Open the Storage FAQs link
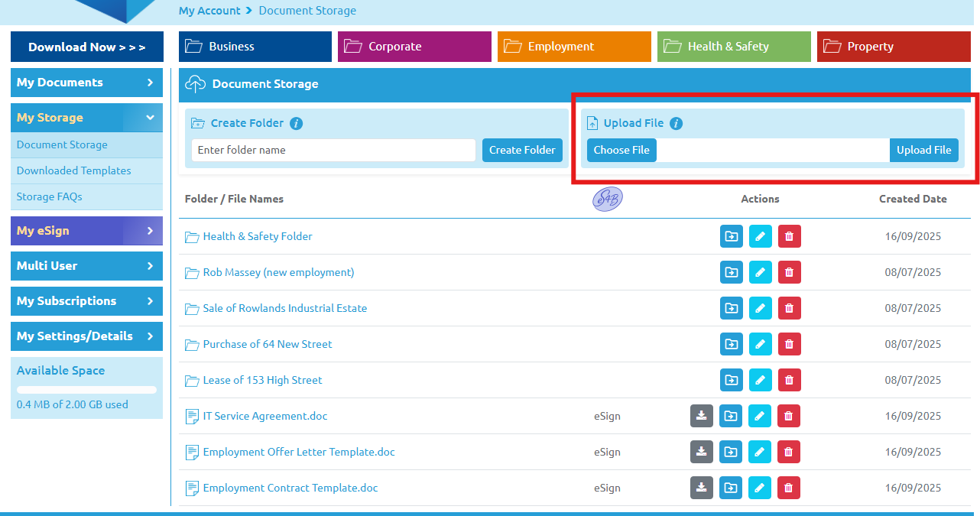 point(50,196)
